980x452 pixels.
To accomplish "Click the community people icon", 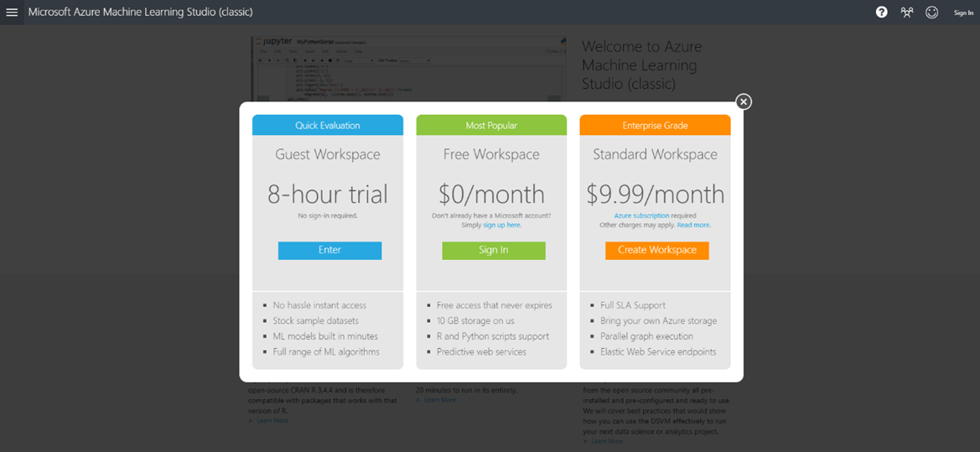I will click(907, 13).
